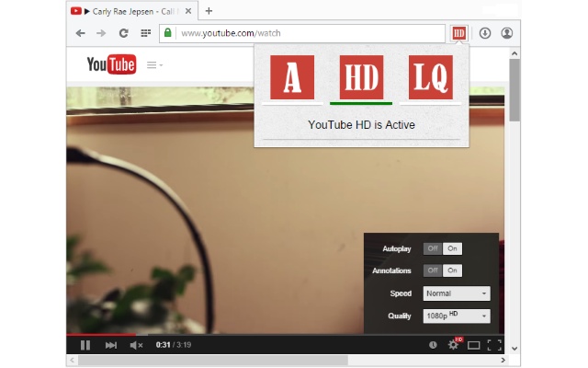Go forward to next page
588x368 pixels.
click(101, 33)
